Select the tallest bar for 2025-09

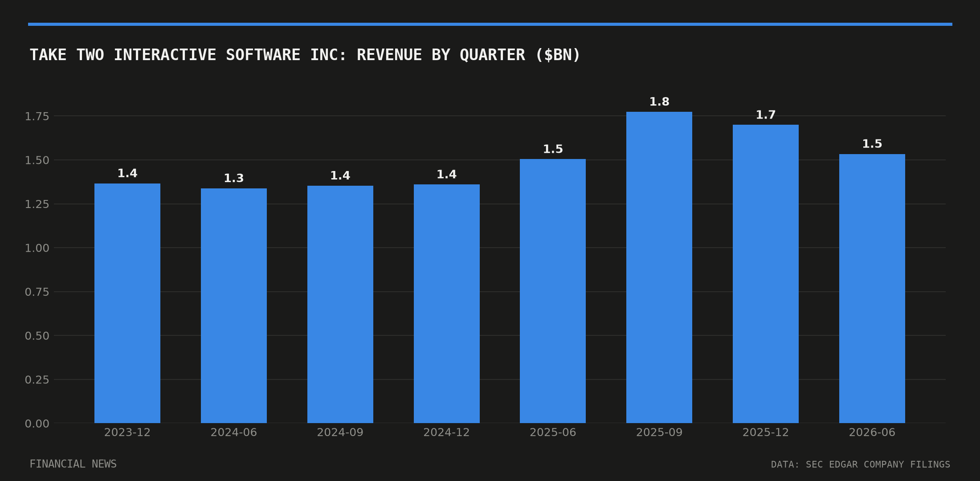(659, 267)
